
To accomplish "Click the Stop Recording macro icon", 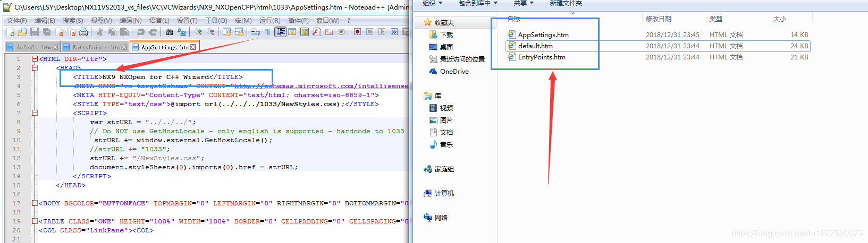I will click(369, 32).
